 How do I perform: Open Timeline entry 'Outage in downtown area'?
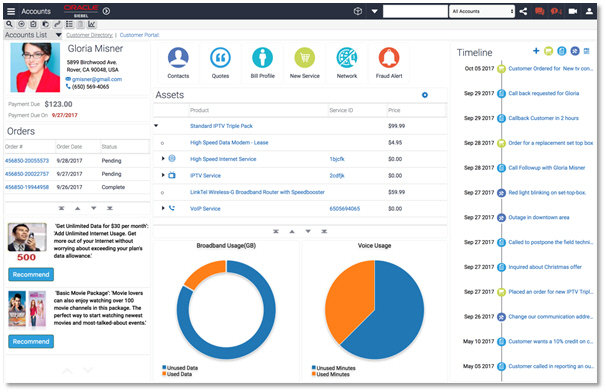click(539, 218)
